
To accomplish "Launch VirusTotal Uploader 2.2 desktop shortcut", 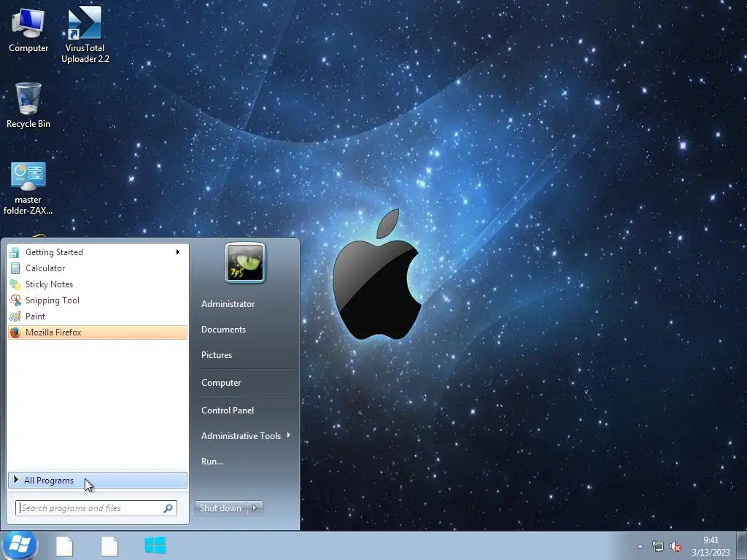I will [x=85, y=35].
